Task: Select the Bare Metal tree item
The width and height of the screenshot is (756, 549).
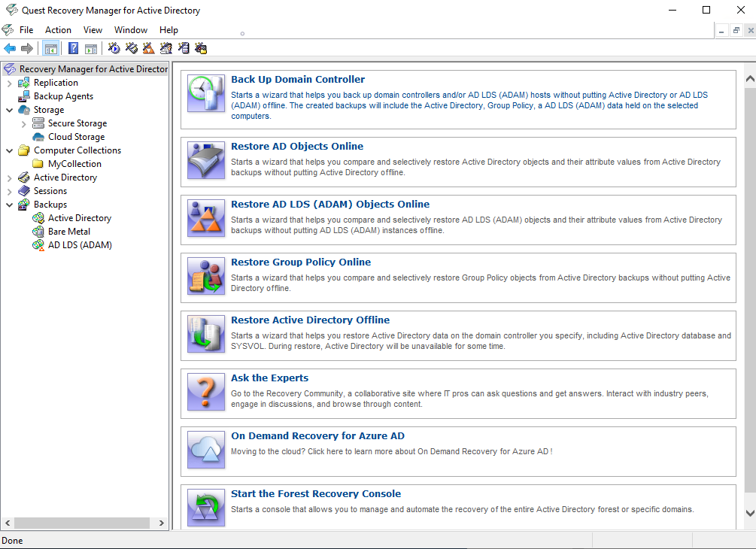Action: click(x=69, y=232)
